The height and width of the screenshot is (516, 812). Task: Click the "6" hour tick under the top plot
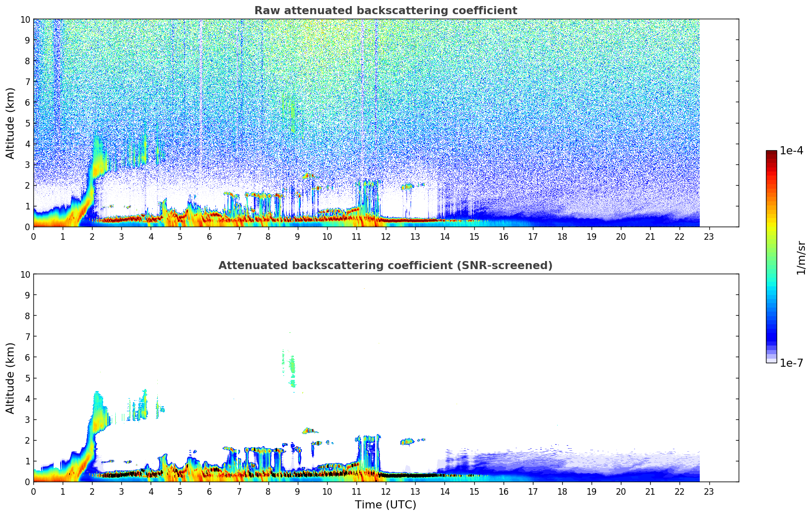pos(210,236)
